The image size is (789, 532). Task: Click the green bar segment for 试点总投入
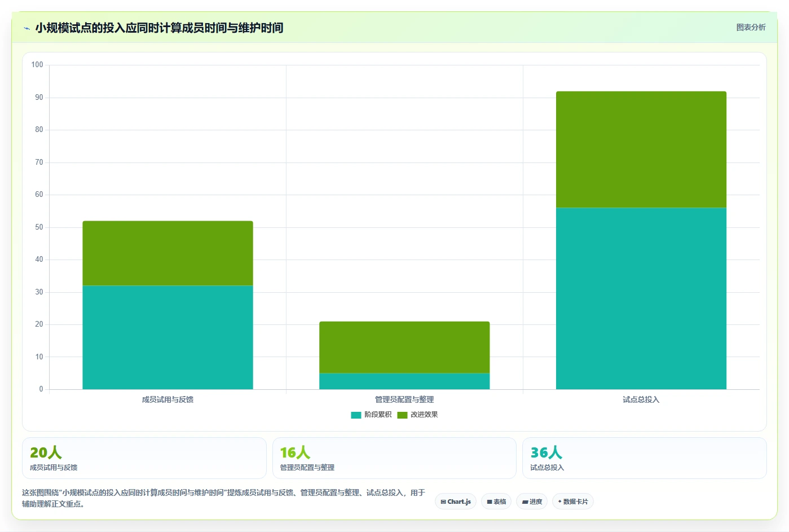(x=641, y=150)
